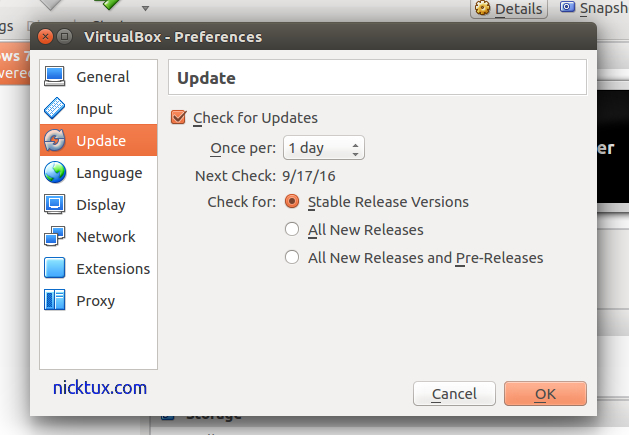Open the Once per interval dropdown
The width and height of the screenshot is (629, 435).
click(x=324, y=149)
